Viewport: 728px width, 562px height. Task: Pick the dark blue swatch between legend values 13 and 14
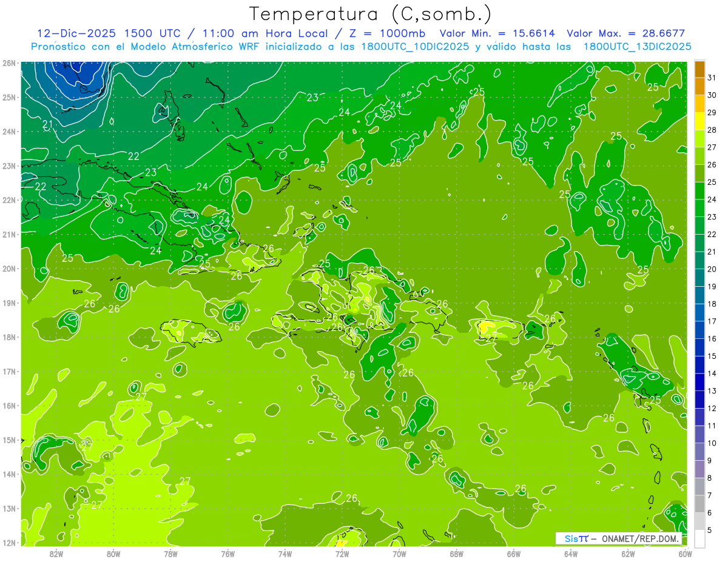(x=699, y=383)
